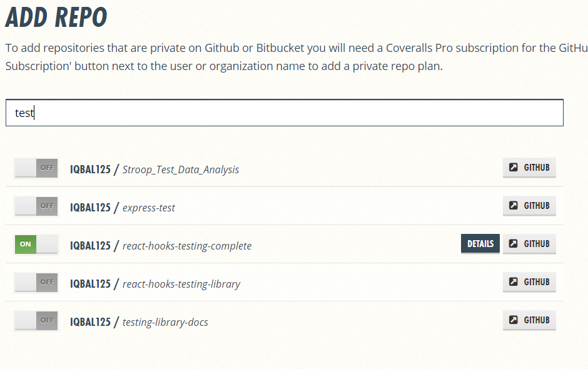Viewport: 588px width, 369px height.
Task: Open testing-library-docs repo name link
Action: click(165, 323)
